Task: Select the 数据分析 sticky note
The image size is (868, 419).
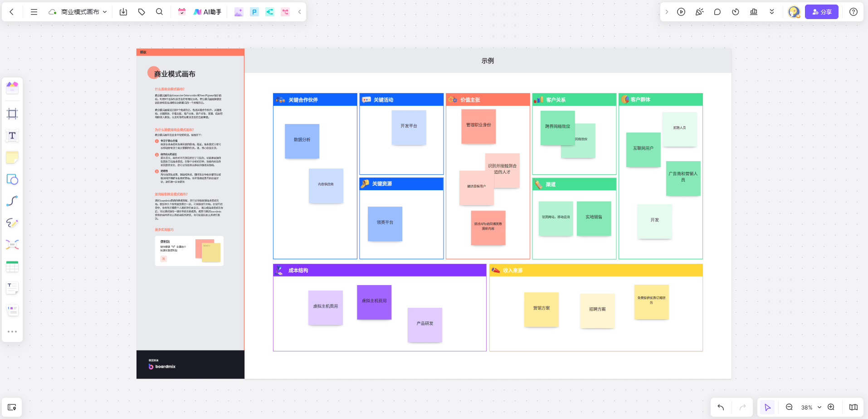Action: pyautogui.click(x=302, y=141)
